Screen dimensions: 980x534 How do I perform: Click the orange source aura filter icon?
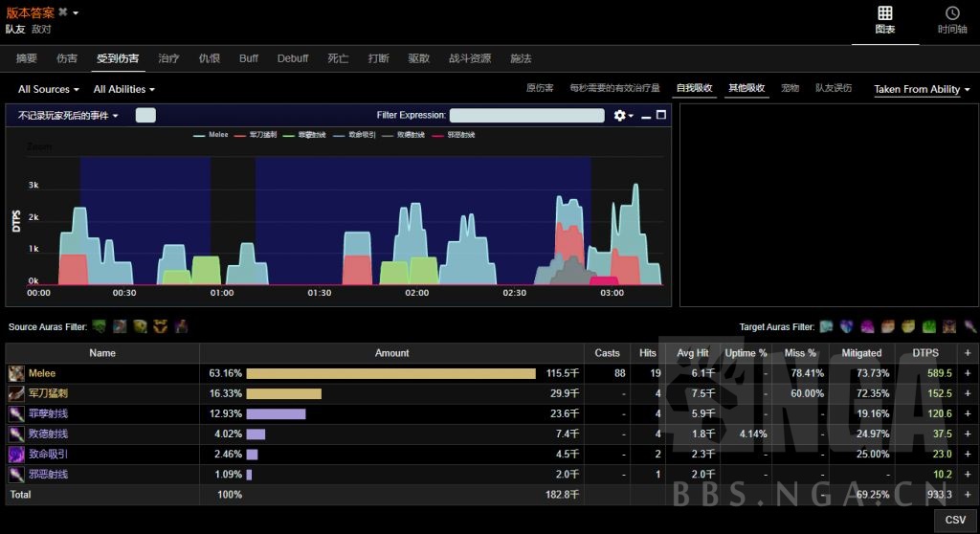pos(161,326)
